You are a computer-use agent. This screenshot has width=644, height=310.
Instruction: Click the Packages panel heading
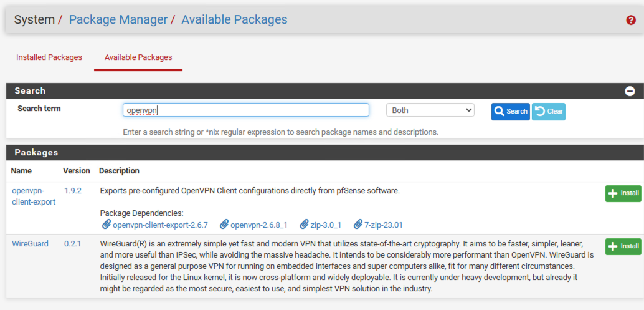click(36, 153)
